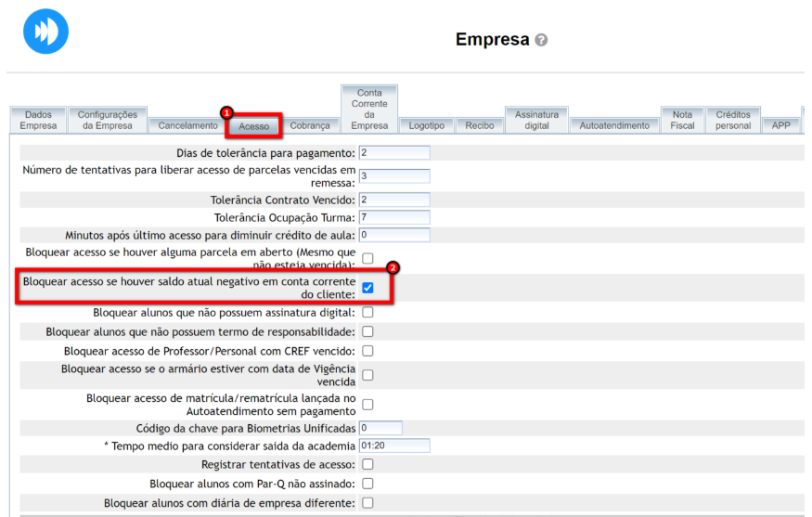This screenshot has width=812, height=517.
Task: Click the tempo medio saida da academia field
Action: tap(393, 446)
